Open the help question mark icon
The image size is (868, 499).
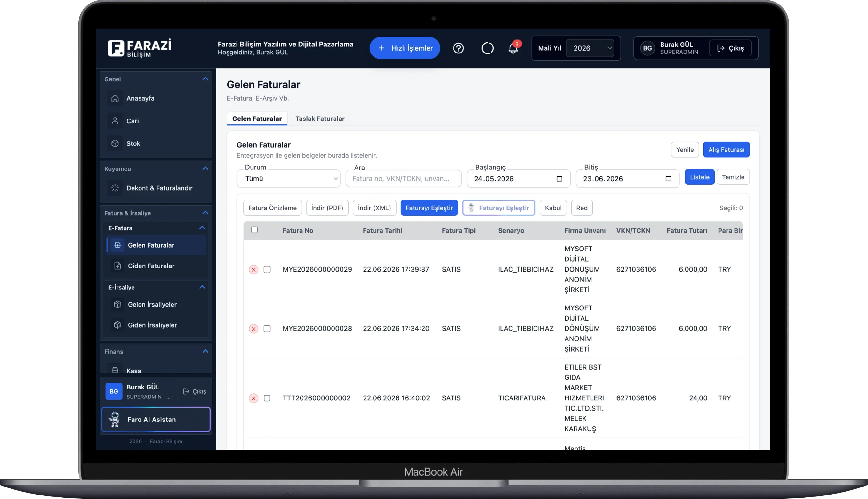[x=458, y=48]
